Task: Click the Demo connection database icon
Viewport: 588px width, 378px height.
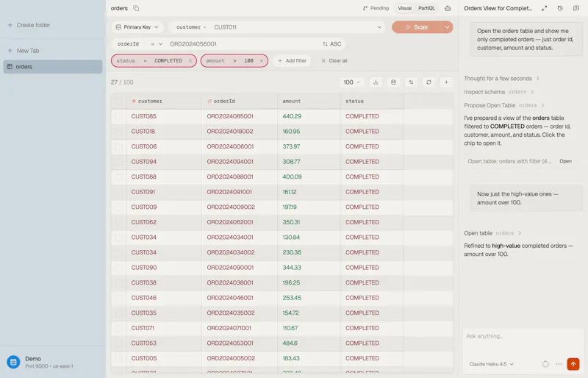Action: coord(13,362)
